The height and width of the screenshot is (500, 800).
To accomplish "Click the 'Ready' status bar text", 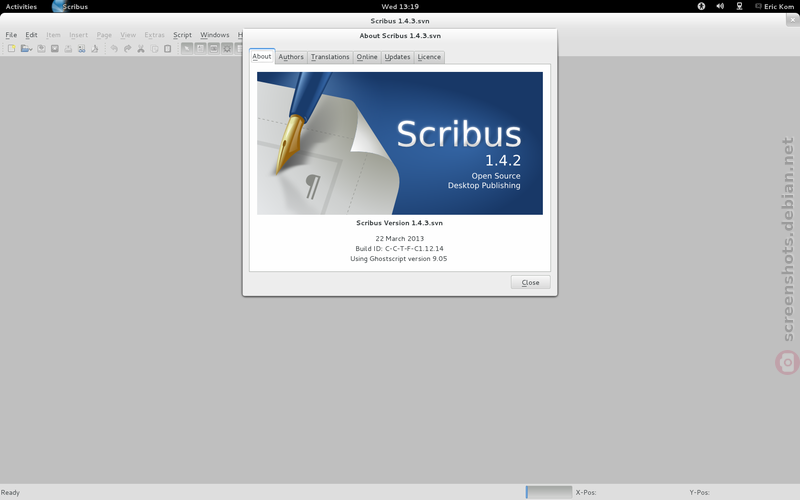I will click(10, 492).
